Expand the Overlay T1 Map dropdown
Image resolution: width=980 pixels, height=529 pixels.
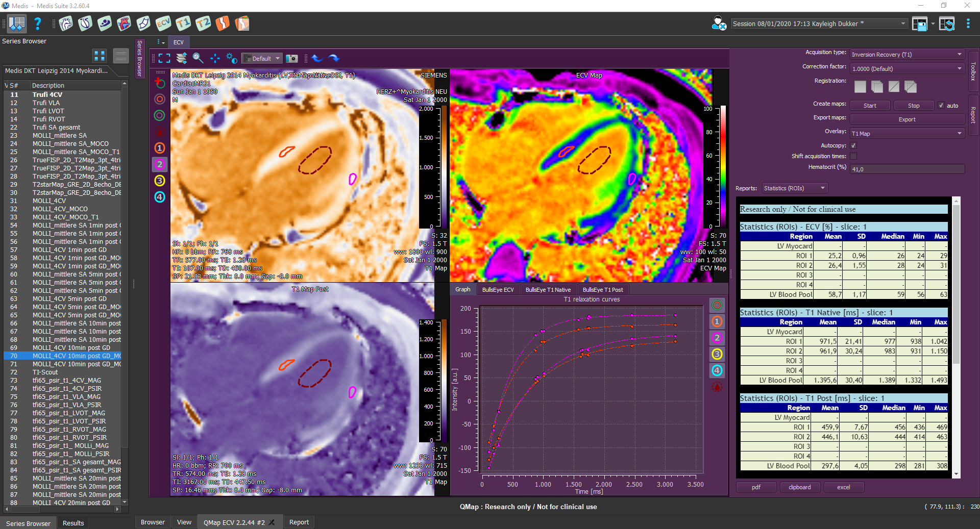tap(906, 134)
